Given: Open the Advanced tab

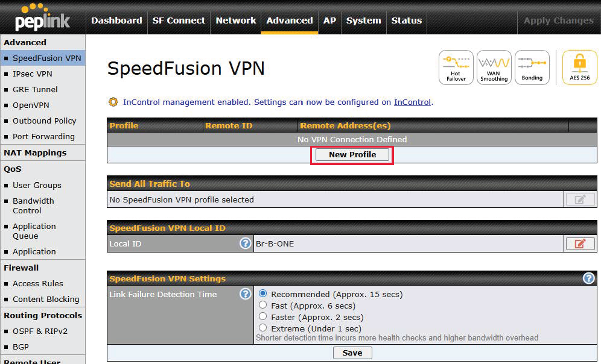Looking at the screenshot, I should [290, 20].
